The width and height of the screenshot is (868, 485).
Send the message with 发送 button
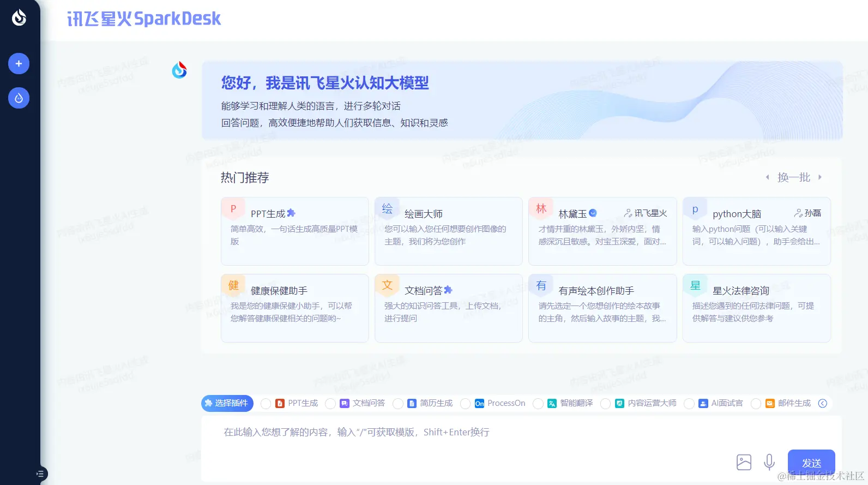pos(811,463)
